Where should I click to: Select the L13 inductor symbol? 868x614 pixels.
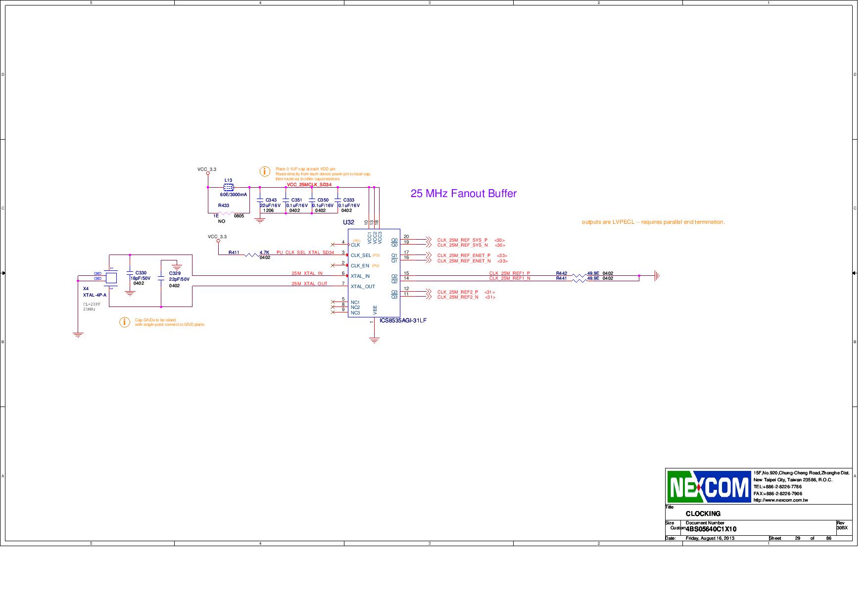[x=228, y=187]
